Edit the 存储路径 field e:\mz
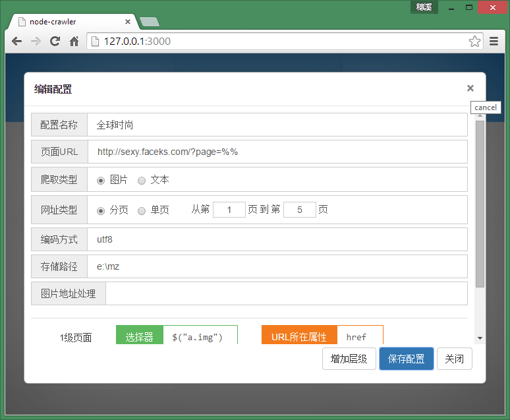 coord(277,266)
